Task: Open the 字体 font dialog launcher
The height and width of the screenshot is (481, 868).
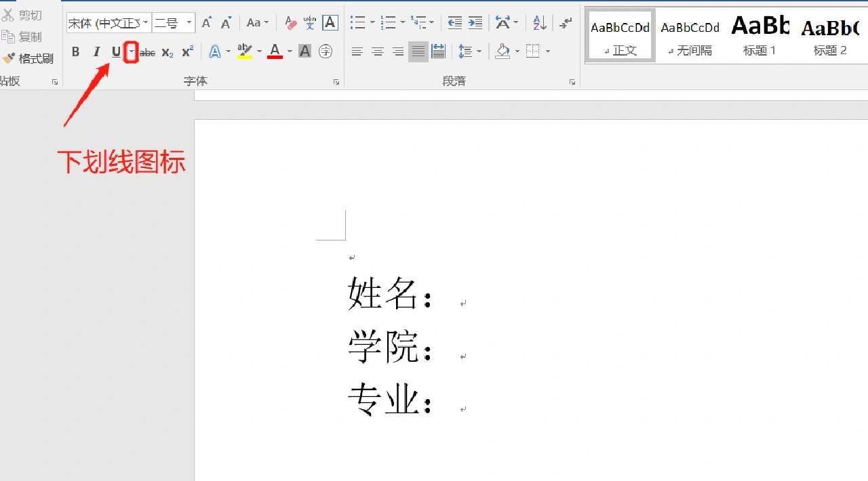Action: [336, 82]
